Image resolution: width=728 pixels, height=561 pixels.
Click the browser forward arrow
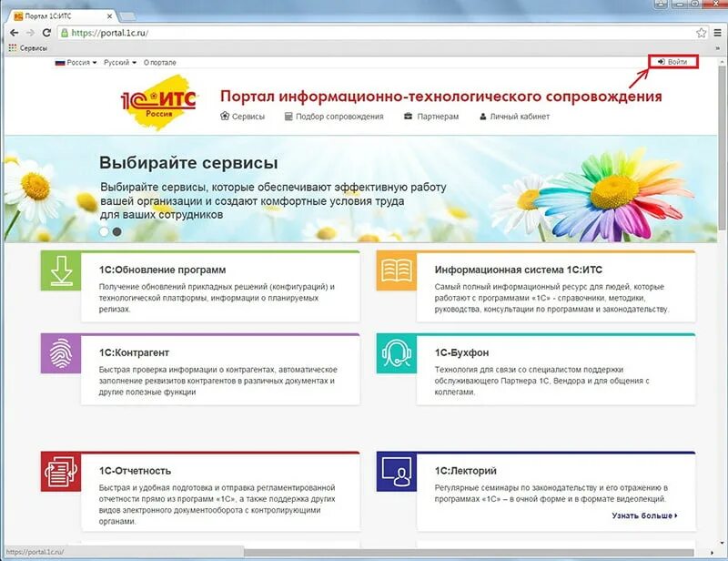(30, 33)
